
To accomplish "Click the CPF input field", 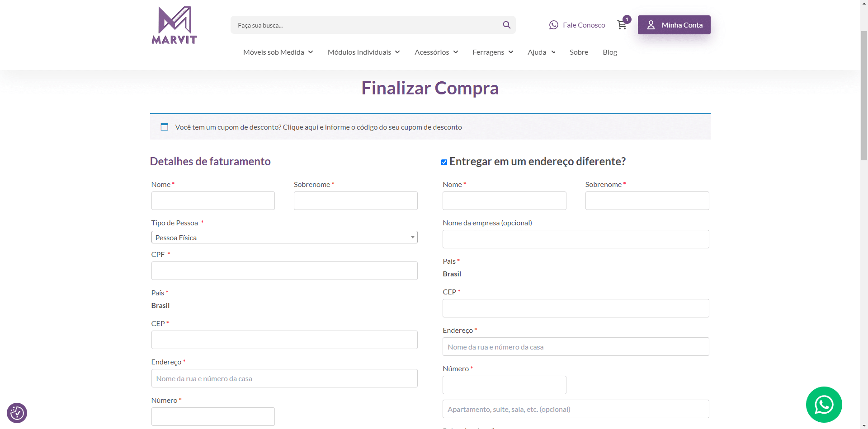I will pos(284,270).
